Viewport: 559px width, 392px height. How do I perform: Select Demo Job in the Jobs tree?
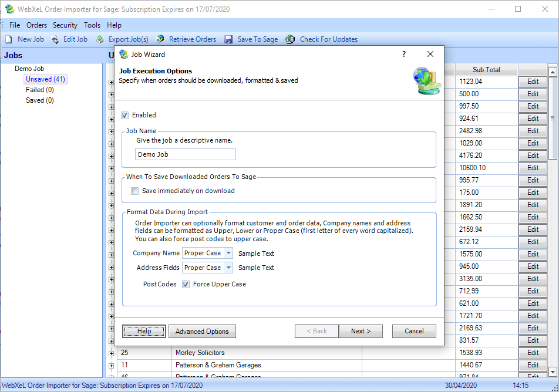click(29, 69)
